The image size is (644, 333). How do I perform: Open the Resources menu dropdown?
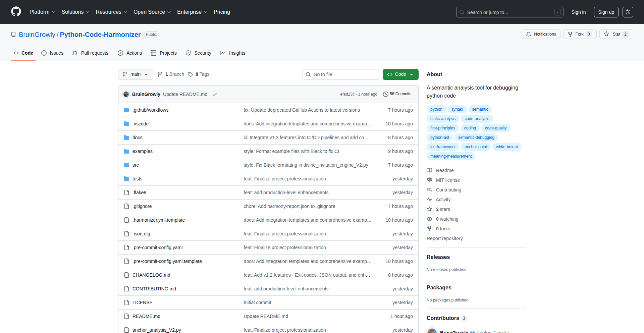[x=111, y=12]
